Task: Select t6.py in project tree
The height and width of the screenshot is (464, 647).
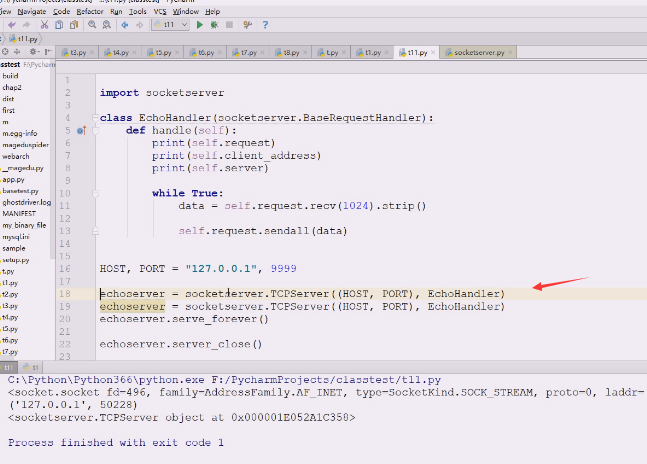Action: tap(10, 340)
